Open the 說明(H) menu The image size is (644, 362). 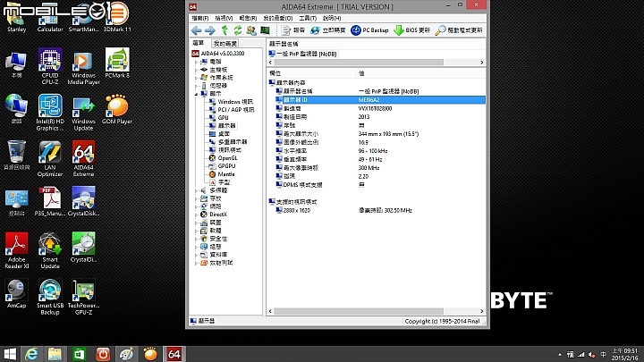332,18
